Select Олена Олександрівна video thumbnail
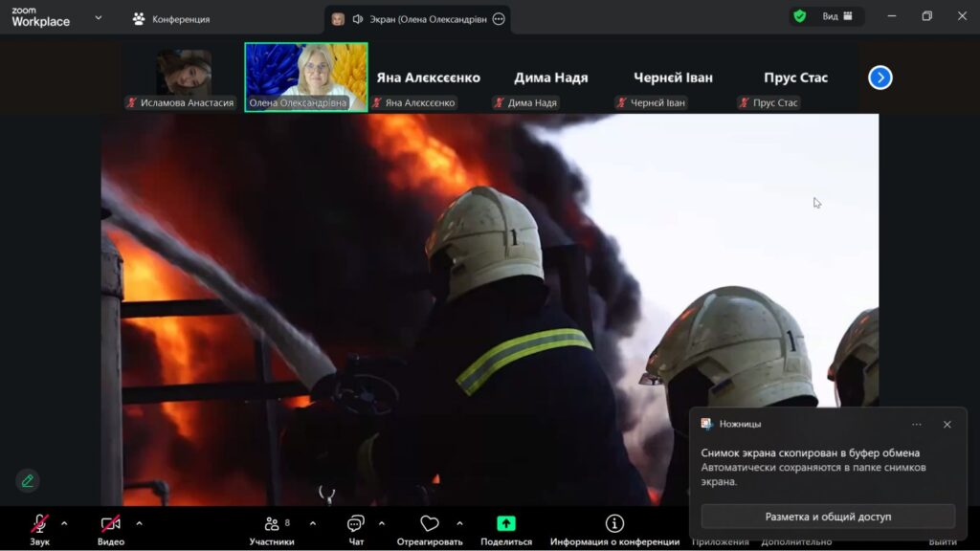 [306, 77]
